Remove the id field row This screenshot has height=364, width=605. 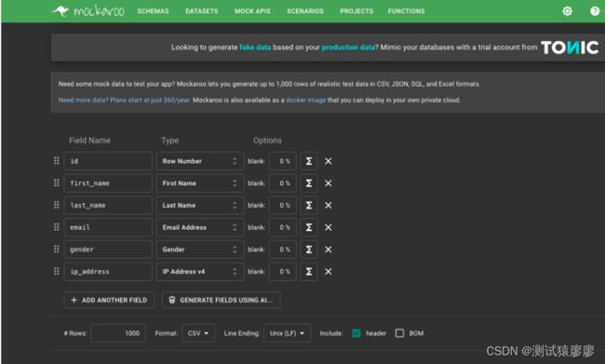328,161
